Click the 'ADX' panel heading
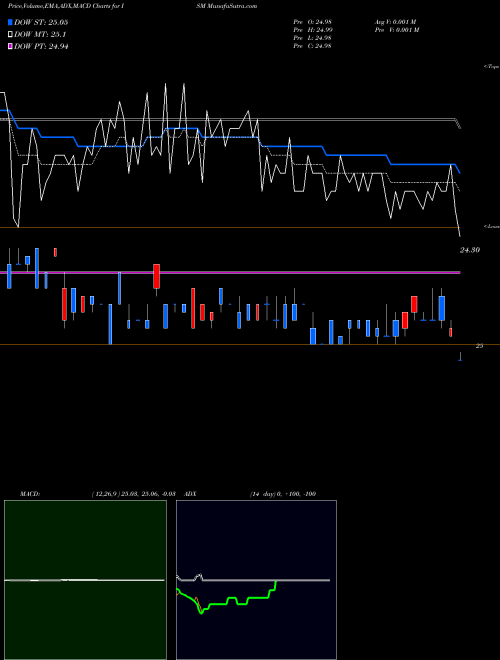This screenshot has width=500, height=660. [190, 494]
